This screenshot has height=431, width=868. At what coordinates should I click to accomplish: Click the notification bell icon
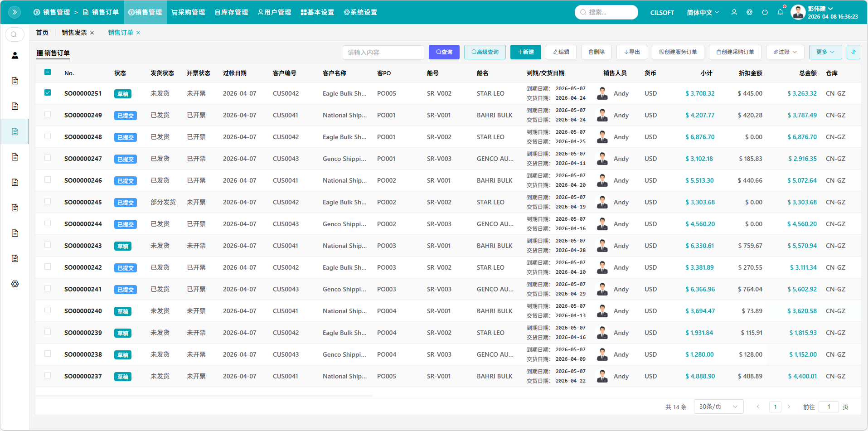780,12
